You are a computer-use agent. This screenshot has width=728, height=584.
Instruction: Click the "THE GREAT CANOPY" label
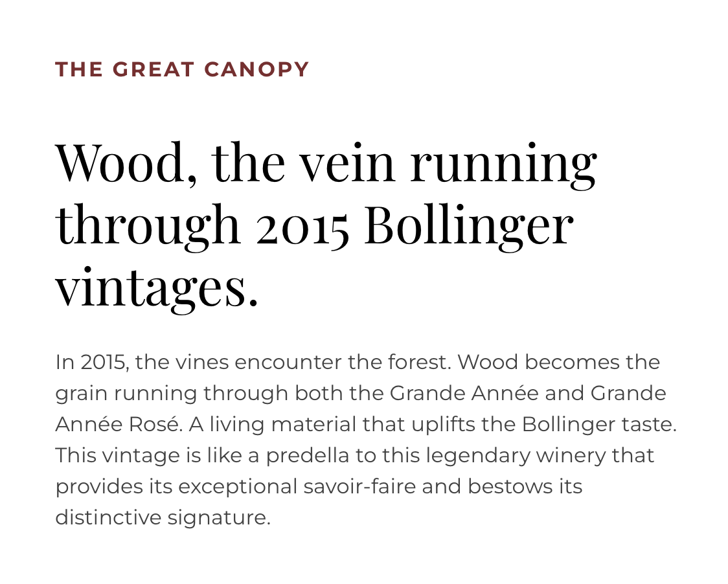point(182,70)
